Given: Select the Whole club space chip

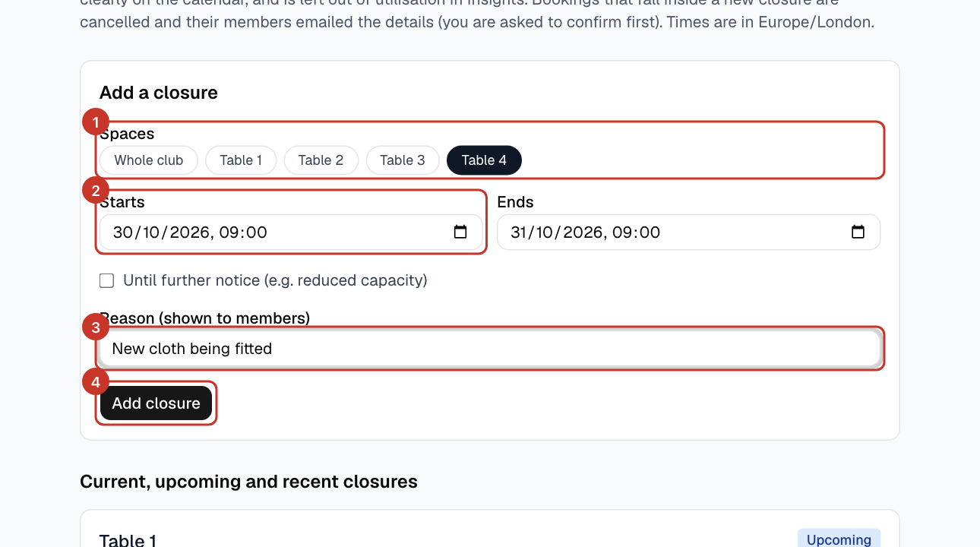Looking at the screenshot, I should coord(149,160).
